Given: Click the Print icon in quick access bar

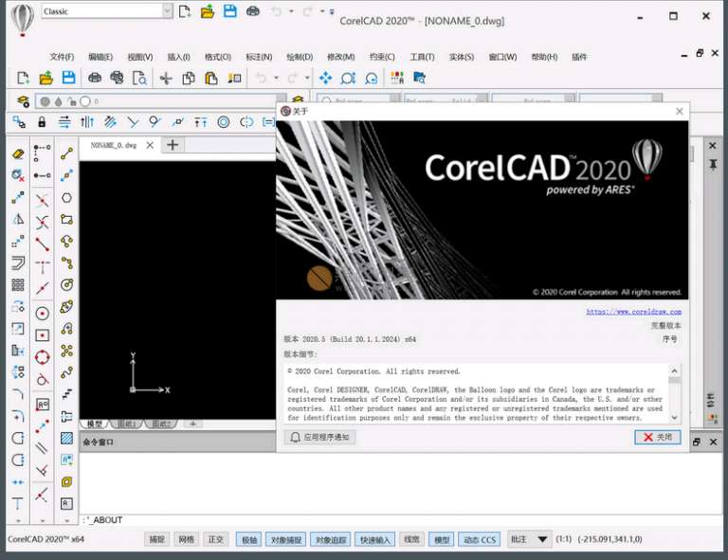Looking at the screenshot, I should (252, 11).
